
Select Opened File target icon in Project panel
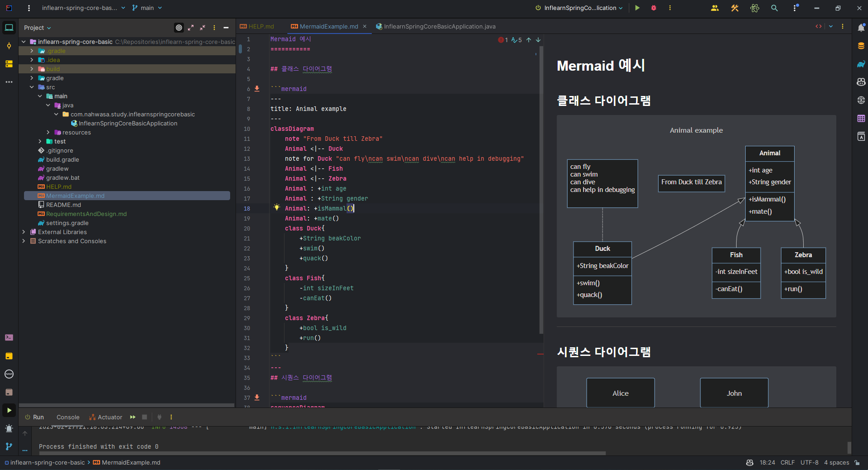click(x=179, y=28)
